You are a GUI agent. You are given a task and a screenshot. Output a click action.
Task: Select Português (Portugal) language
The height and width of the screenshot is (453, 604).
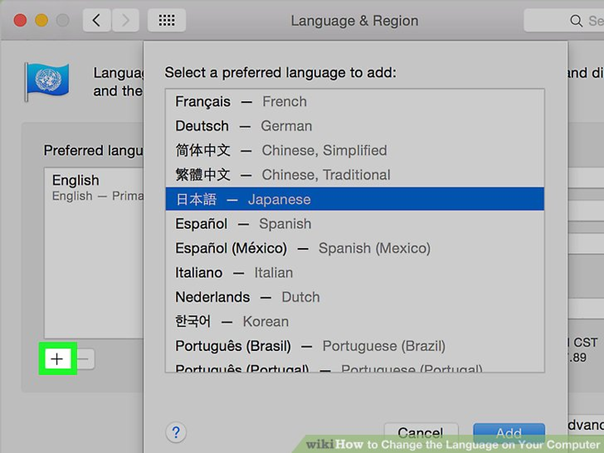[x=355, y=367]
